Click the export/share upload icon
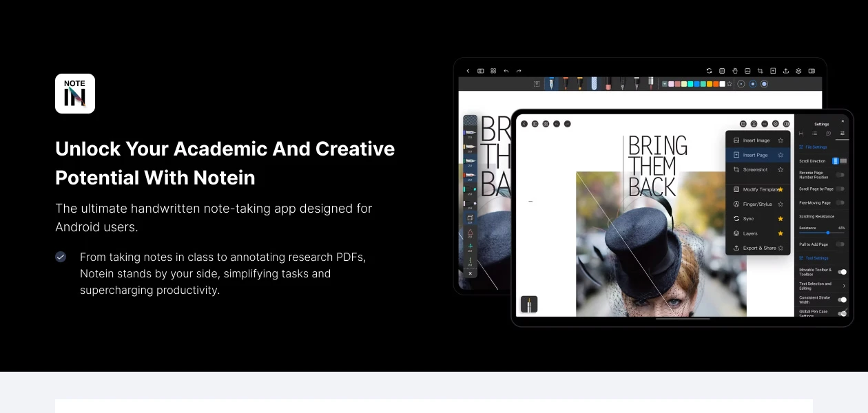This screenshot has height=413, width=868. [785, 70]
